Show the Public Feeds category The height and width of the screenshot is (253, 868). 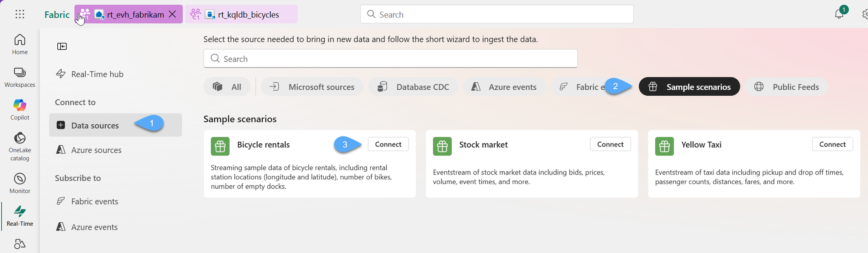786,87
